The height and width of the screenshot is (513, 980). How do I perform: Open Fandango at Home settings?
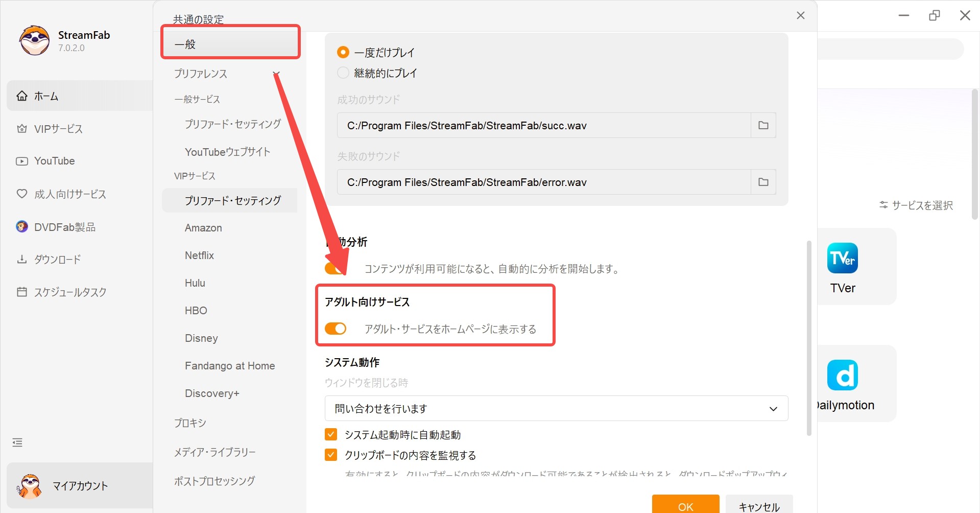[230, 366]
